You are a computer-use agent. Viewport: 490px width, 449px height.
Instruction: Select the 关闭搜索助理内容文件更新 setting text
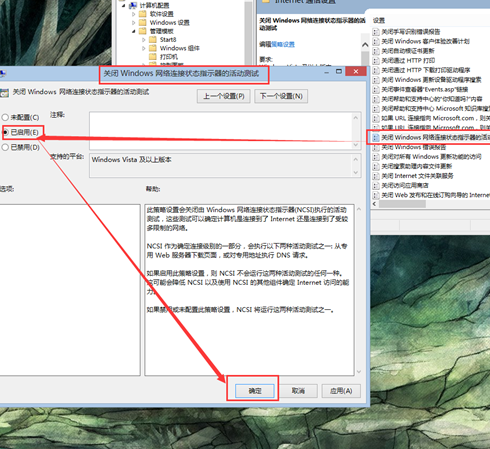tap(417, 166)
